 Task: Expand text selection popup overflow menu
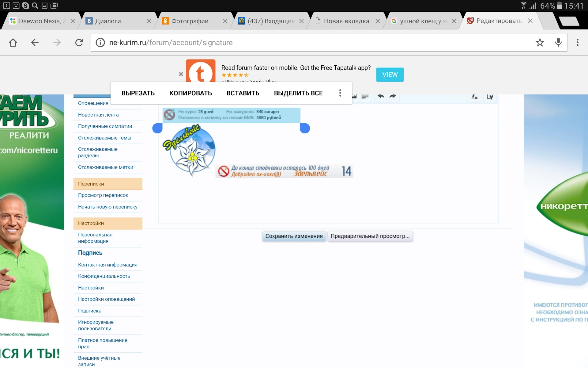(340, 93)
